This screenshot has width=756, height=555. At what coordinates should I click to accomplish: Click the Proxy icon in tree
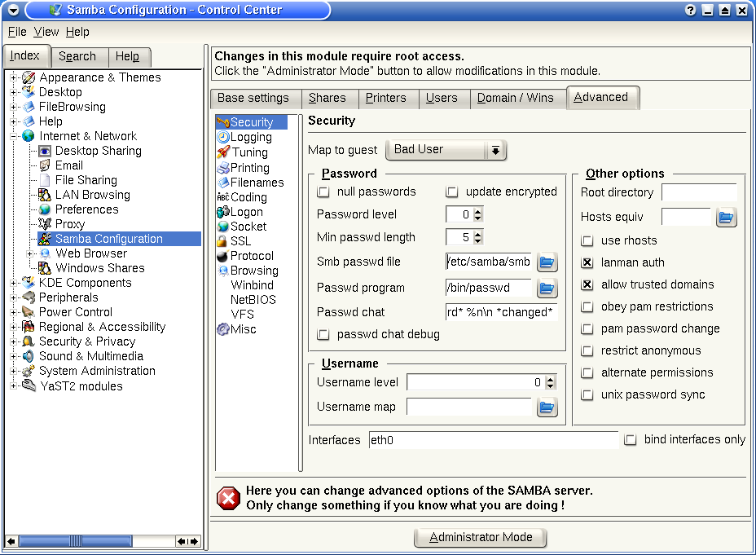45,224
